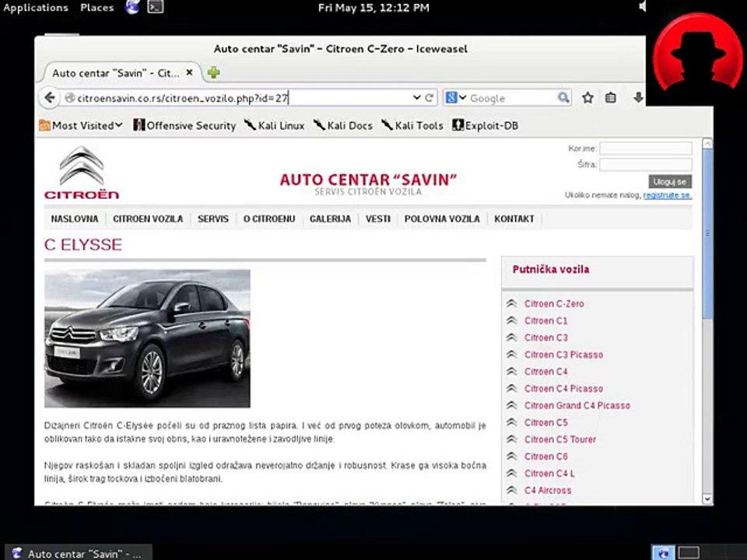Open CITROEN VOZILA menu item

(148, 219)
